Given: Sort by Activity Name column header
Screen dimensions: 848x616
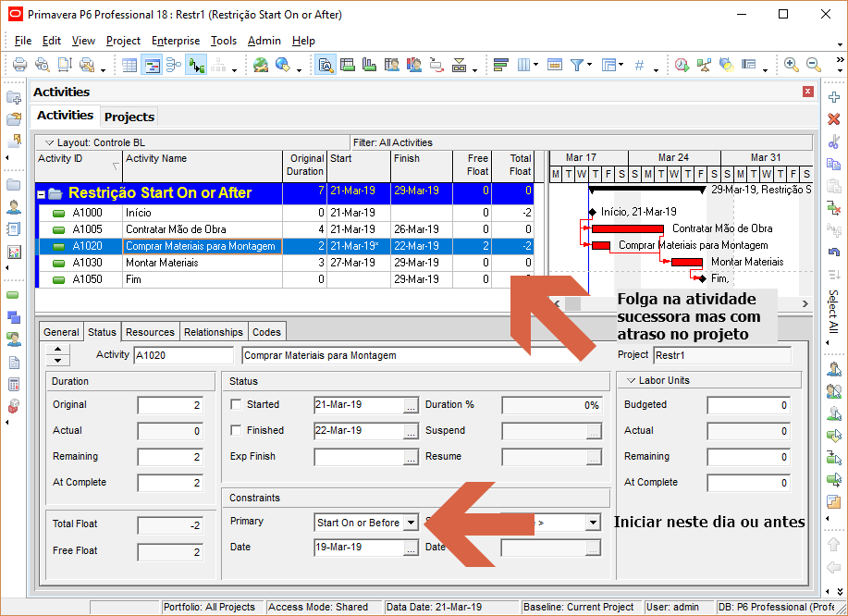Looking at the screenshot, I should [203, 165].
